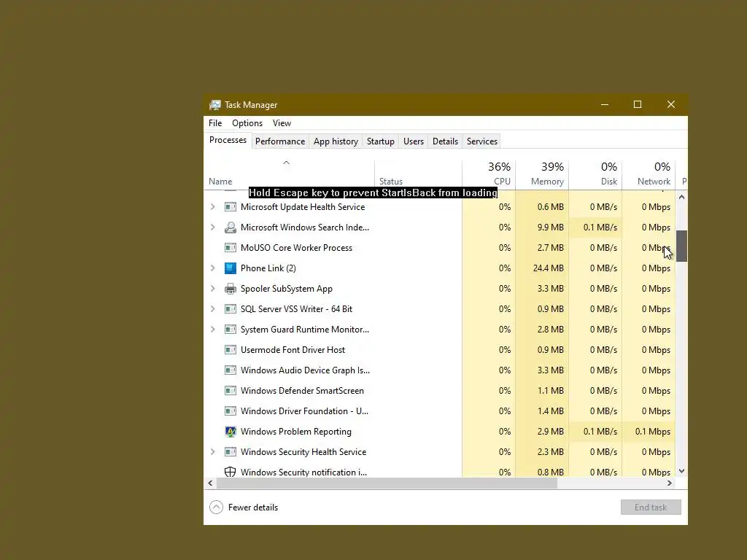The width and height of the screenshot is (747, 560).
Task: Open the View menu
Action: (282, 122)
